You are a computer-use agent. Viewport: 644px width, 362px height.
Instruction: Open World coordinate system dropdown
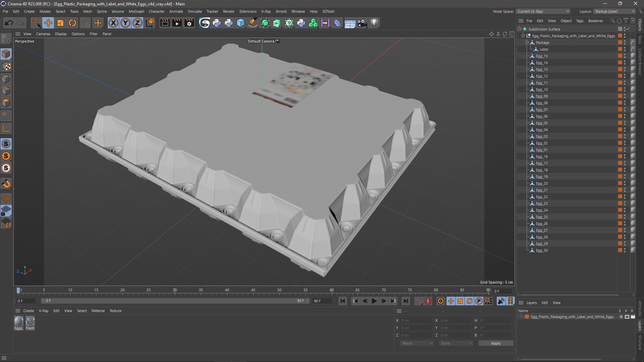417,343
